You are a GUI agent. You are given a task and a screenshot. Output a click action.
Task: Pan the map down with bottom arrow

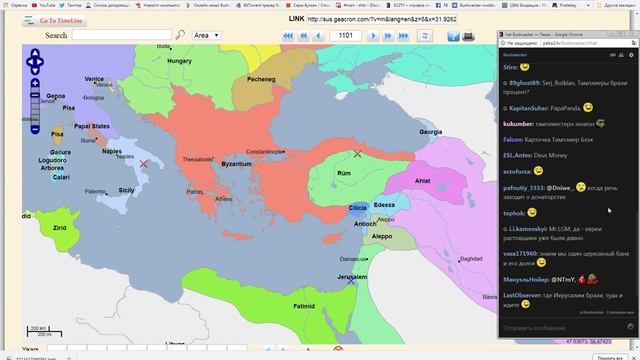point(35,71)
